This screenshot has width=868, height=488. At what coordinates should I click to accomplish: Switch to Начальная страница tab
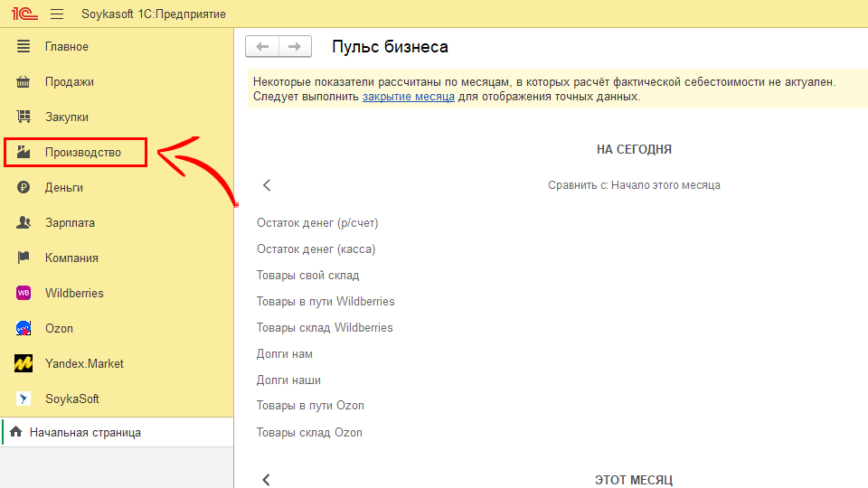[x=85, y=433]
